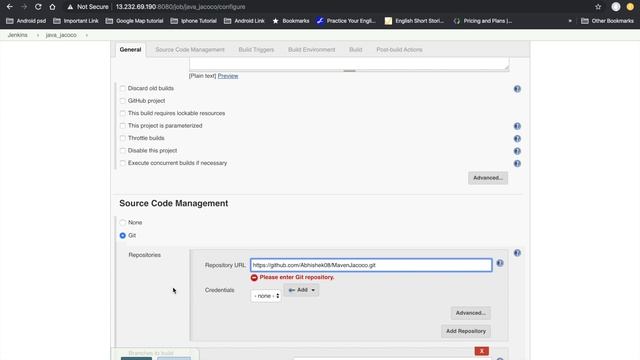Show help for Execute concurrent builds

coord(517,164)
